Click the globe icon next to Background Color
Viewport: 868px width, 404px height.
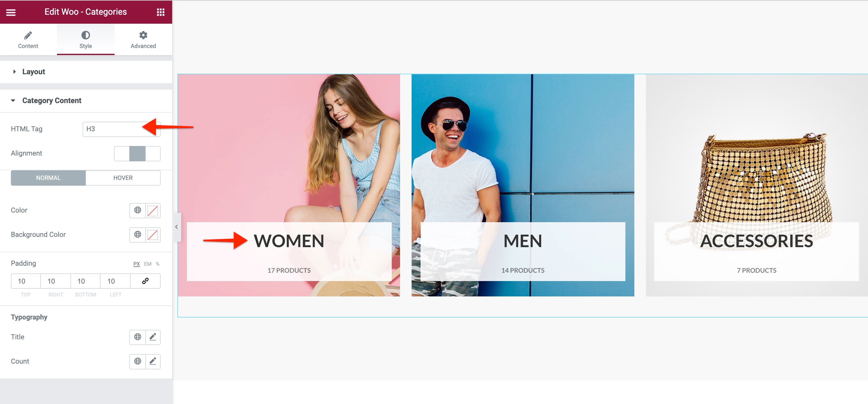pyautogui.click(x=137, y=235)
